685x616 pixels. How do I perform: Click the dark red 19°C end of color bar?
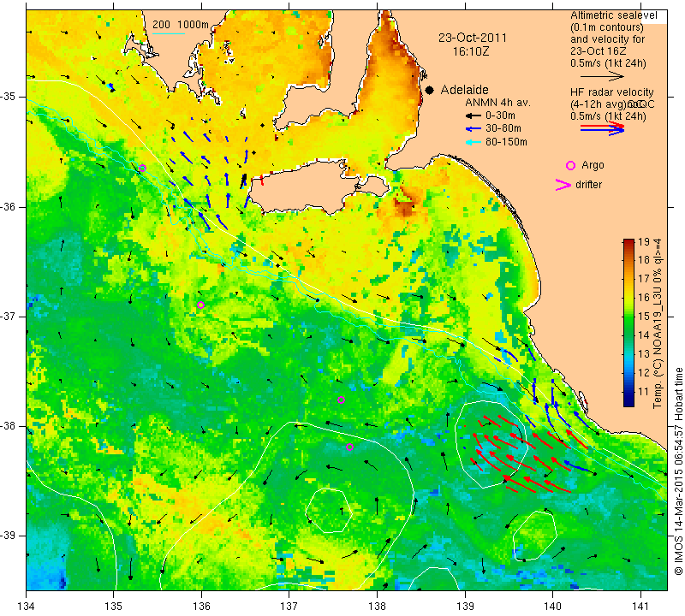click(628, 243)
